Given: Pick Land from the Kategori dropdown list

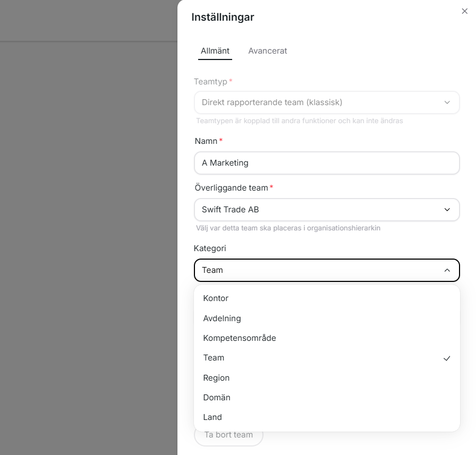Looking at the screenshot, I should 212,417.
